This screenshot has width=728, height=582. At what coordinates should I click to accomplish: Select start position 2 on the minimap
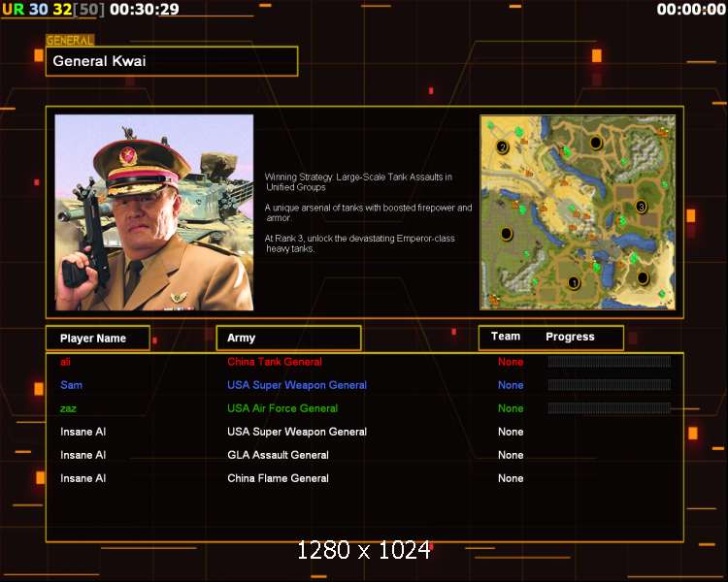(x=502, y=147)
